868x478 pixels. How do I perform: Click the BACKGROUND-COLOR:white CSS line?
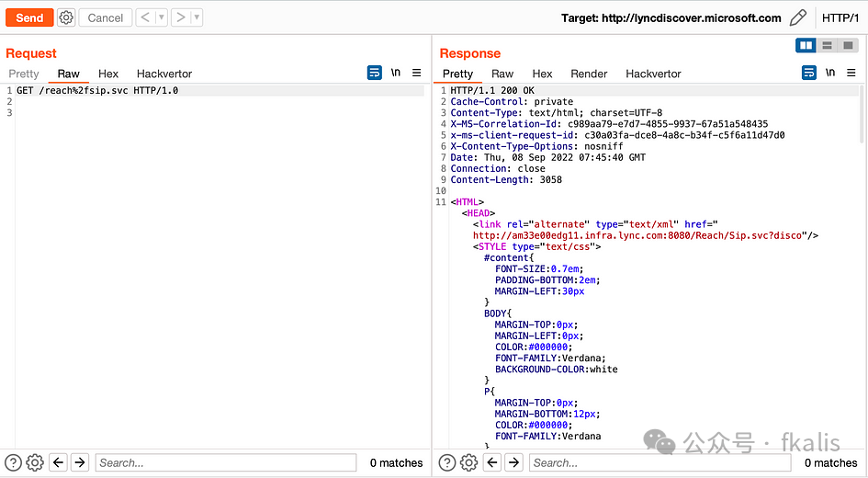[557, 369]
